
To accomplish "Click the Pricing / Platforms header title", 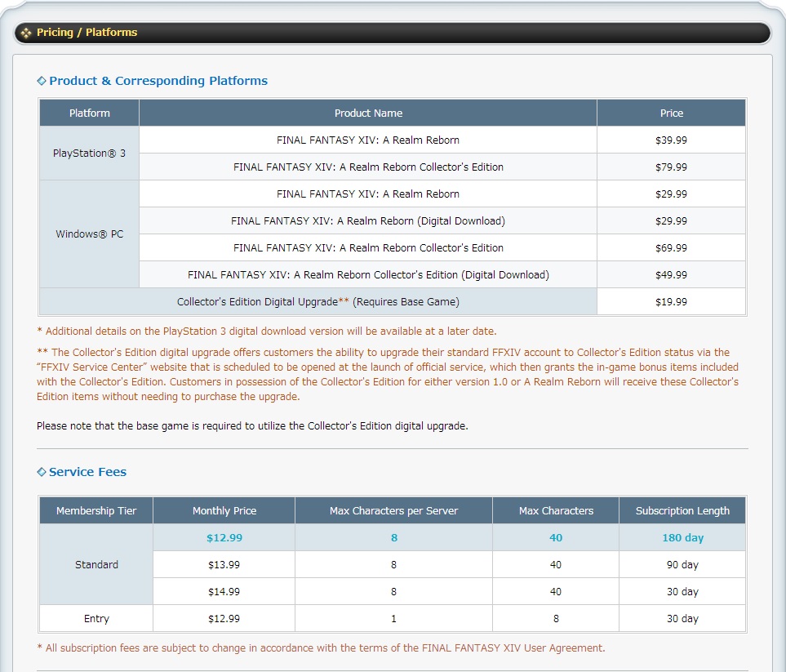I will point(87,32).
